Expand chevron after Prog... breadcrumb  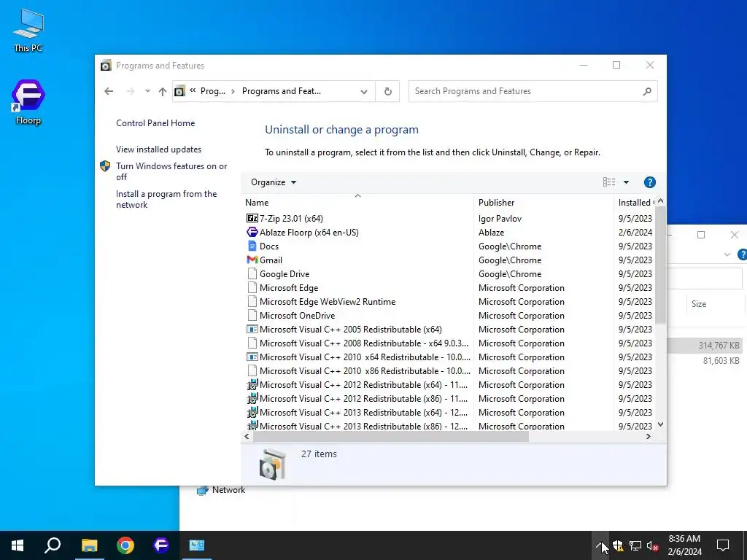pyautogui.click(x=233, y=91)
